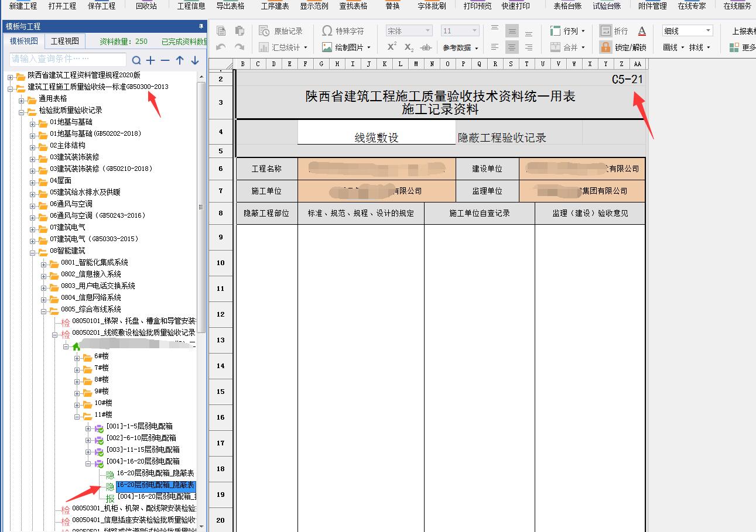The width and height of the screenshot is (756, 532).
Task: Toggle the 折行 text wrap option
Action: 614,31
